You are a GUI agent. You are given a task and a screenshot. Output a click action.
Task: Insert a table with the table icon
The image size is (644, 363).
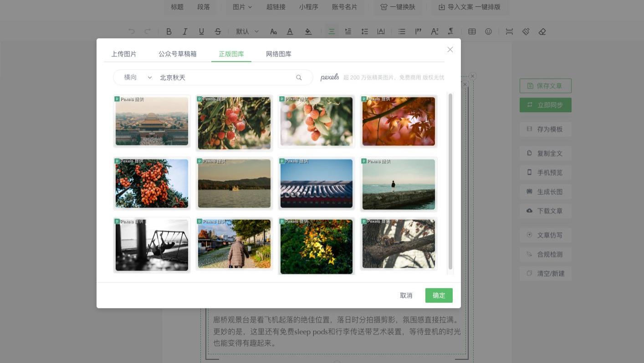[x=472, y=31]
